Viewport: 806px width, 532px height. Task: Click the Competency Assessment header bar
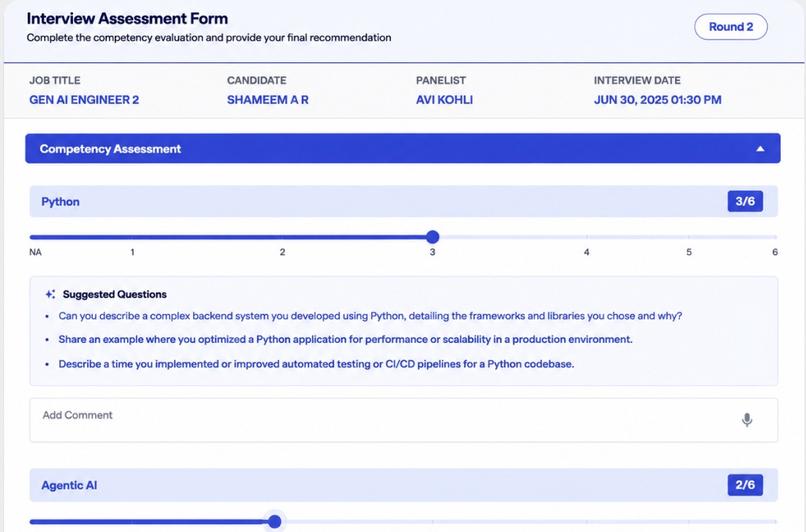[x=402, y=148]
